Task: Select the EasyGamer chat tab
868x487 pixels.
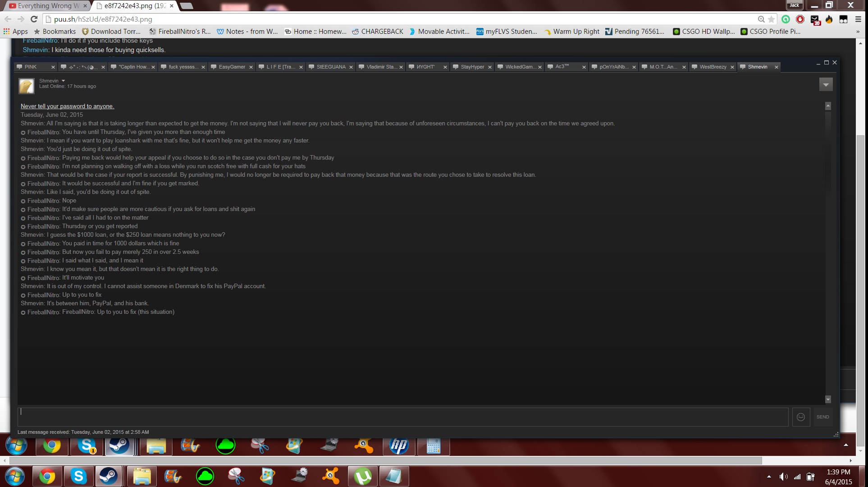Action: click(x=232, y=67)
